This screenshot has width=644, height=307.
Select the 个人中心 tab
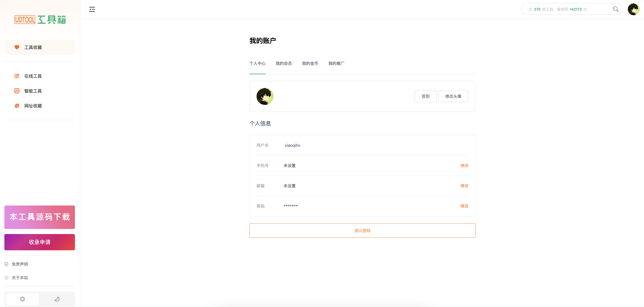pos(257,63)
